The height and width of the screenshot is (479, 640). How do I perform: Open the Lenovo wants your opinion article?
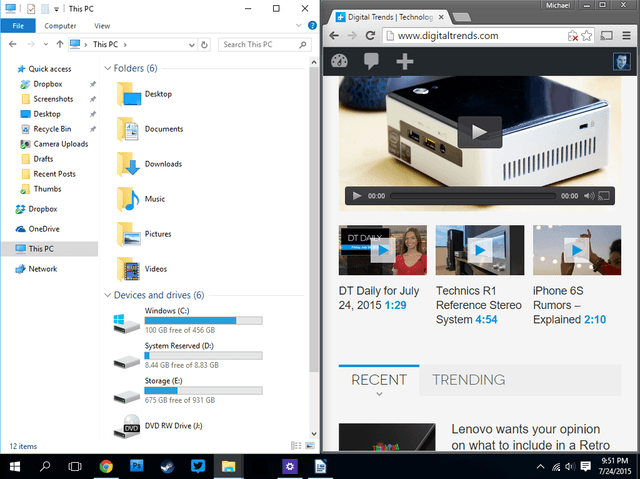point(530,437)
